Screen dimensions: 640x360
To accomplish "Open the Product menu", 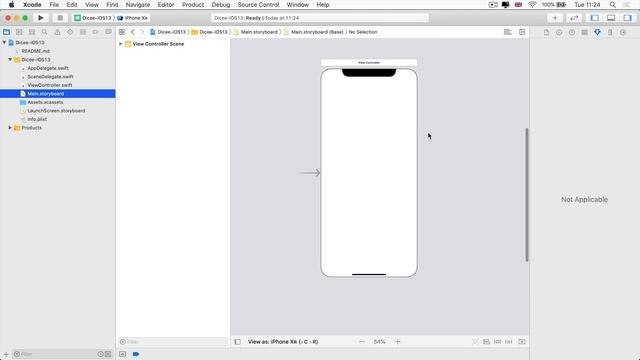I will point(193,5).
